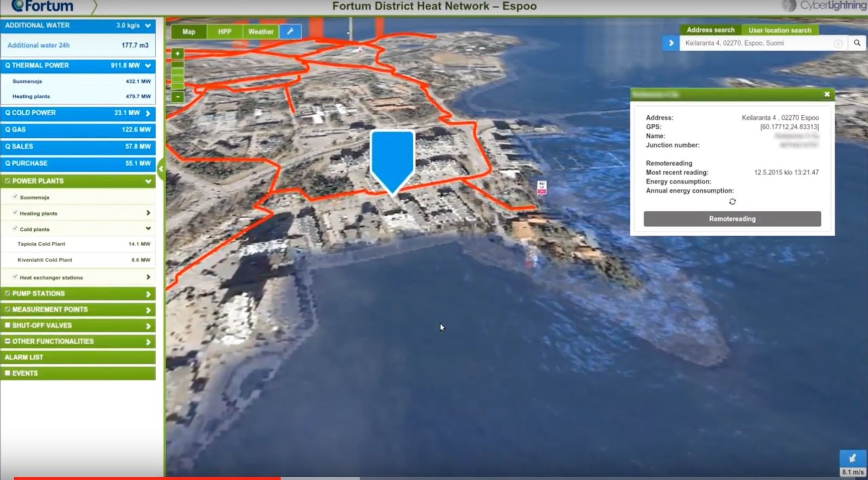Zoom out with the map minus button
The image size is (868, 480).
(177, 97)
